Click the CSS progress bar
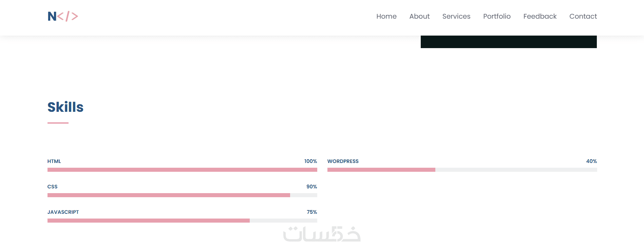The width and height of the screenshot is (644, 247). coord(182,195)
